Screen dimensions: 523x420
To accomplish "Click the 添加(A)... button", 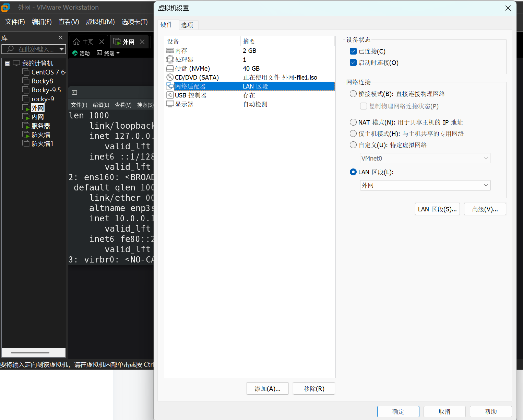I will pyautogui.click(x=268, y=388).
